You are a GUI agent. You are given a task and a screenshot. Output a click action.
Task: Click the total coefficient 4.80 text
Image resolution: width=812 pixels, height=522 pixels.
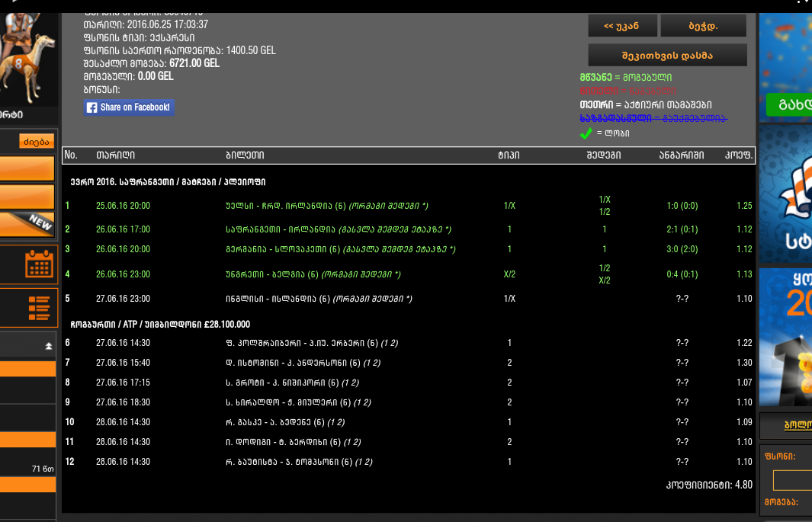709,485
